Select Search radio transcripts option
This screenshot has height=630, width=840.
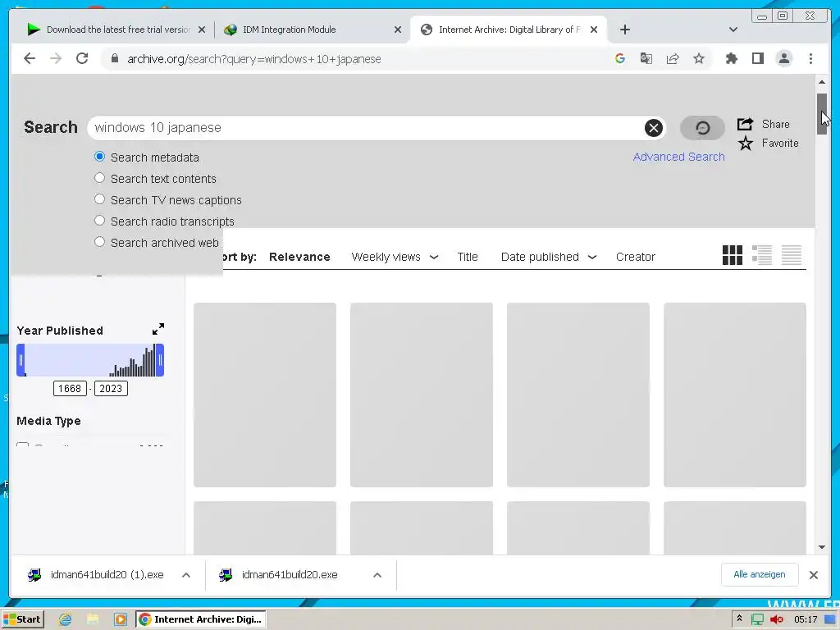(99, 220)
